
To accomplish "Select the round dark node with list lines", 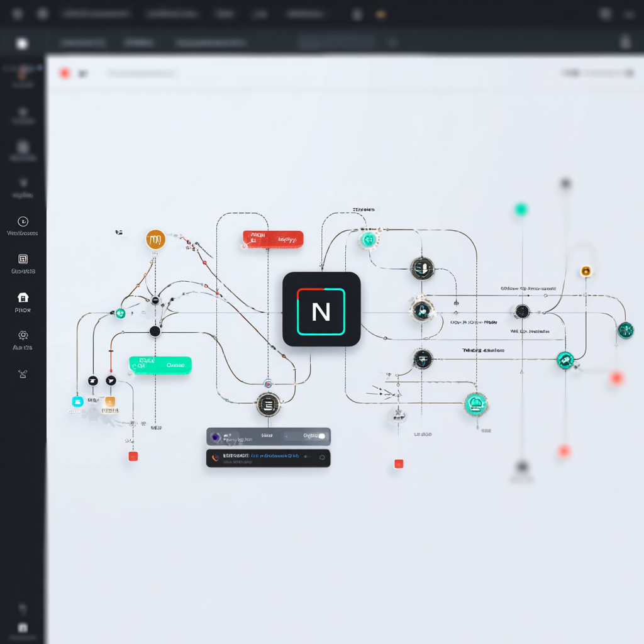I will (268, 404).
